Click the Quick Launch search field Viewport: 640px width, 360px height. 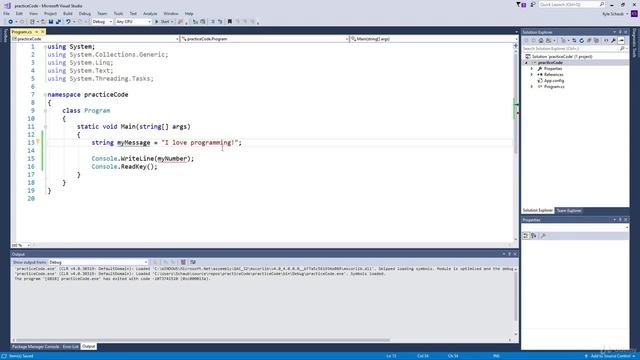(x=571, y=4)
